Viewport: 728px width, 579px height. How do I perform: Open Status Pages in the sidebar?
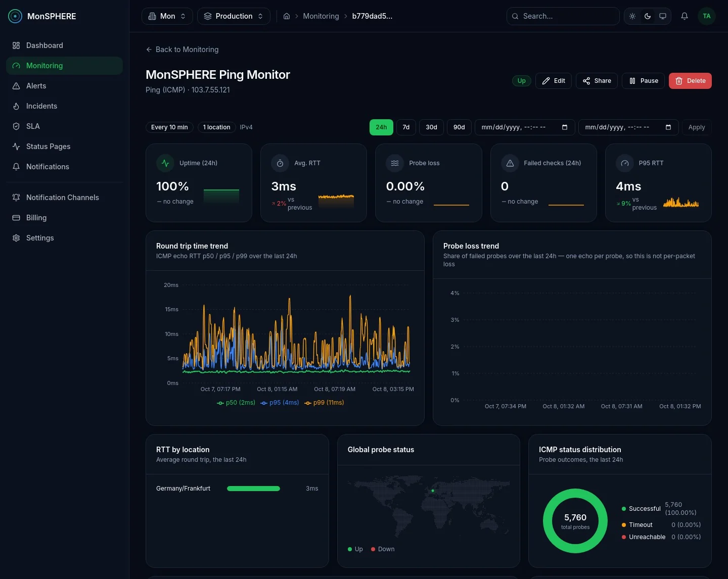[x=64, y=147]
